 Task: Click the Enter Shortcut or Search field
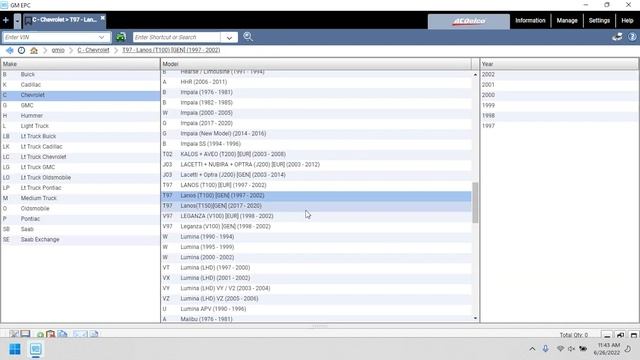click(177, 37)
